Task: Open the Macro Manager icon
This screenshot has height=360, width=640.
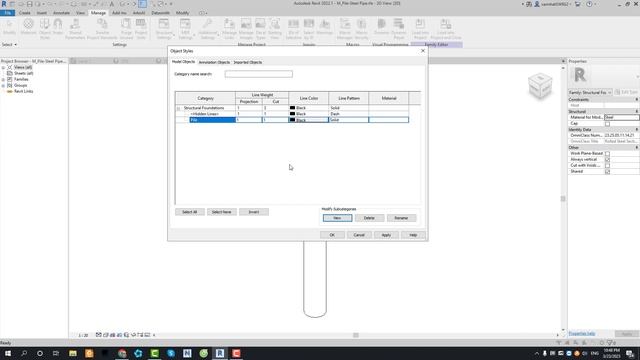Action: point(345,28)
